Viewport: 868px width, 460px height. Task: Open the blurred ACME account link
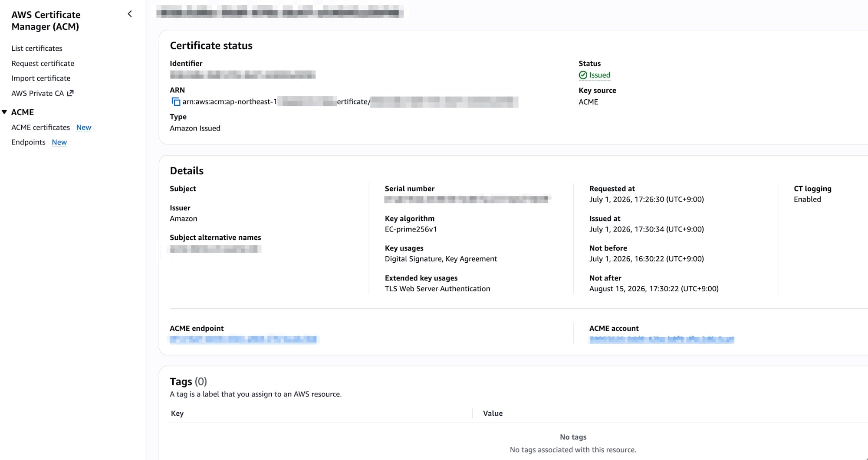[x=662, y=339]
